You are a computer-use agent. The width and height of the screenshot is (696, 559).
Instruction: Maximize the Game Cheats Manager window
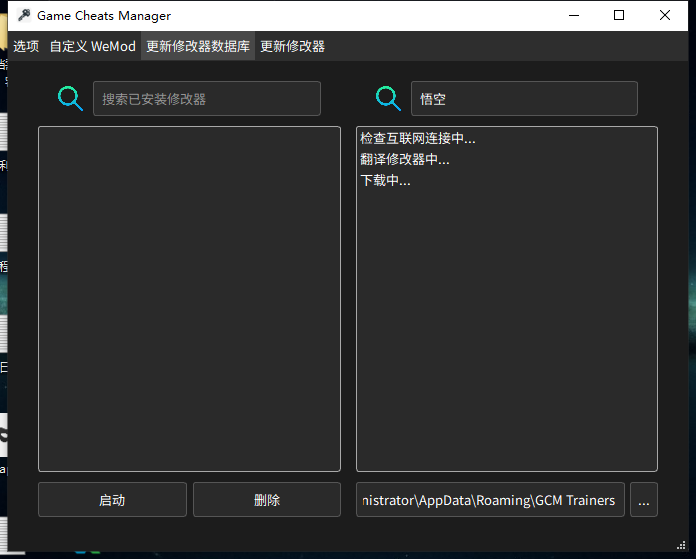619,15
